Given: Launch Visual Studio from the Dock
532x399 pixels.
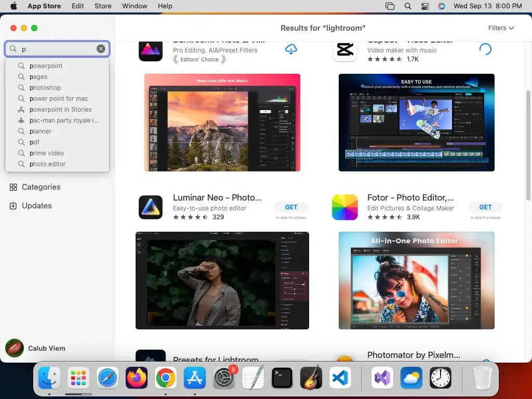Looking at the screenshot, I should (382, 378).
